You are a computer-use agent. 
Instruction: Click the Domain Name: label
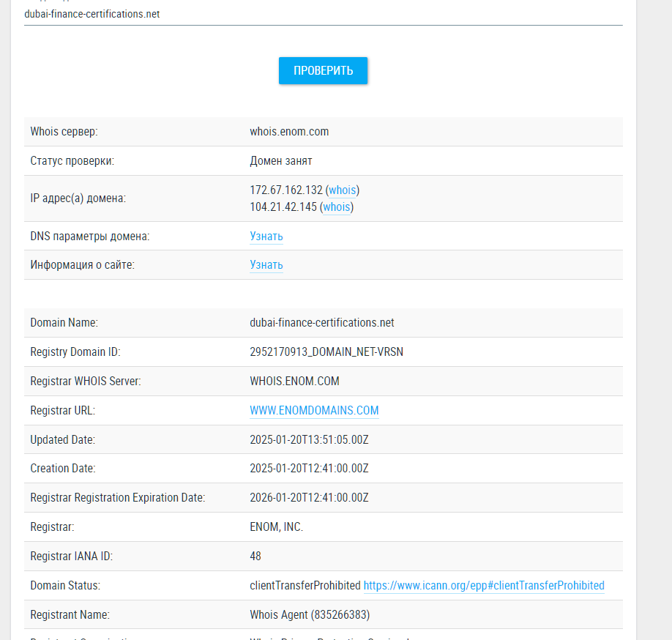click(x=64, y=323)
